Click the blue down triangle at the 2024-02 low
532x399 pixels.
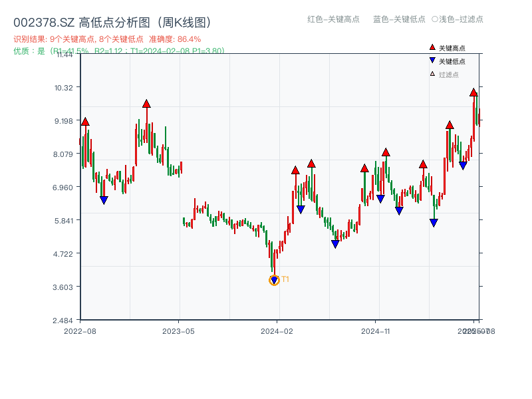pos(274,278)
